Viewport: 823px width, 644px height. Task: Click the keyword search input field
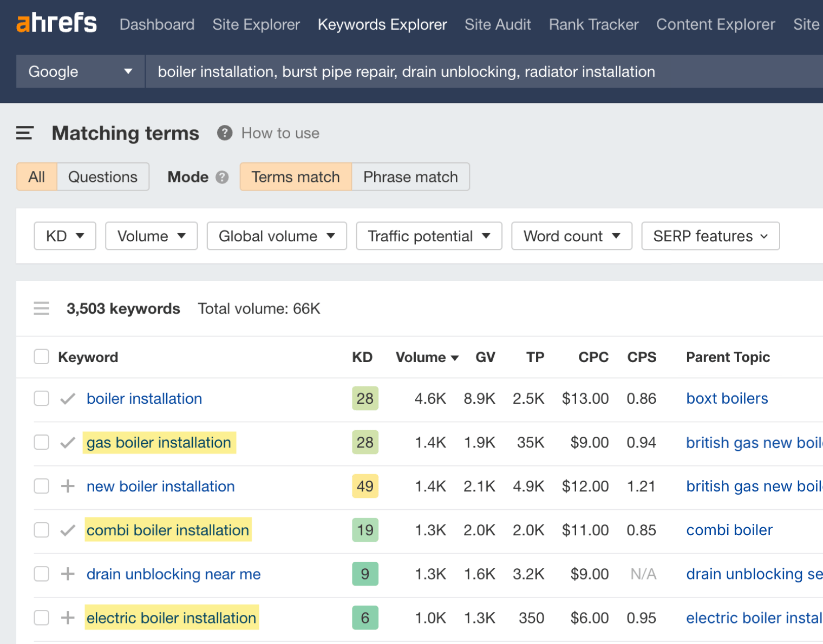pyautogui.click(x=406, y=71)
